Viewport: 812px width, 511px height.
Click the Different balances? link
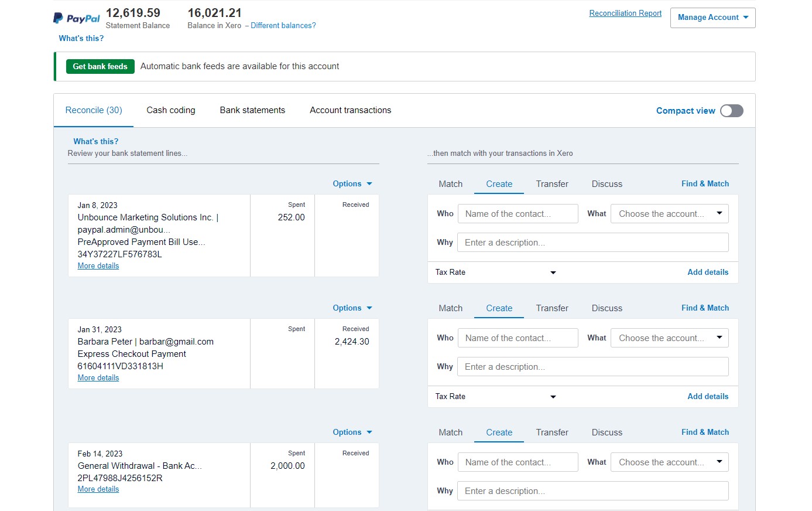click(283, 26)
